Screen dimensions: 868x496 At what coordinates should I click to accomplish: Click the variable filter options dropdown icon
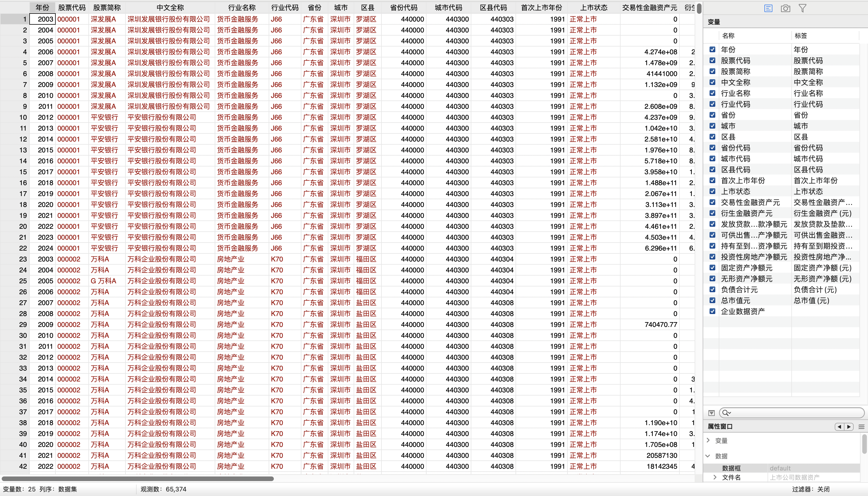[711, 413]
